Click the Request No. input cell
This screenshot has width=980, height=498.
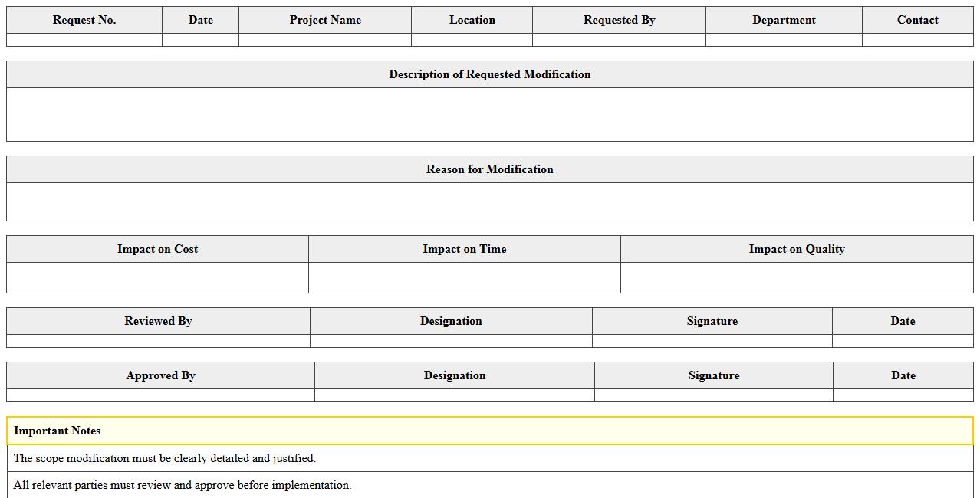[84, 37]
